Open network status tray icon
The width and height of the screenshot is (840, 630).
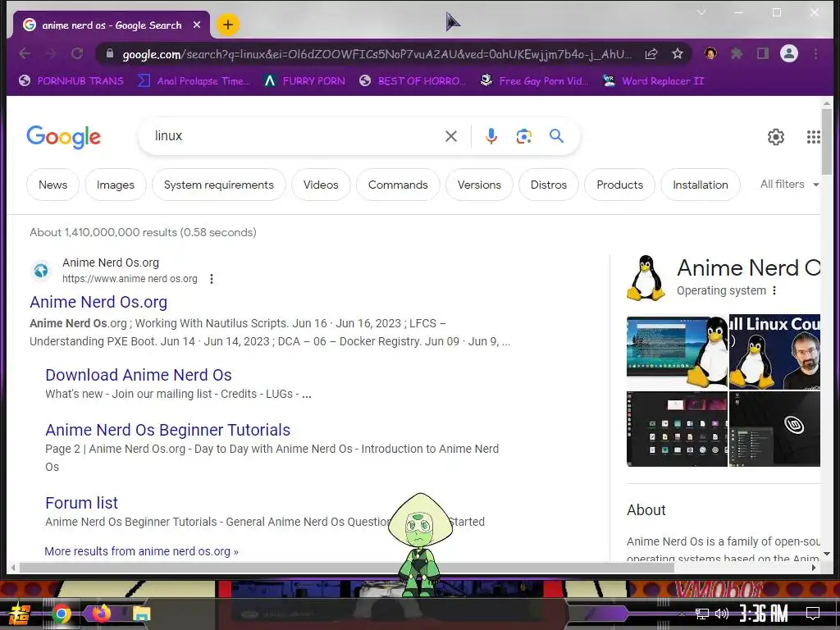[x=702, y=614]
